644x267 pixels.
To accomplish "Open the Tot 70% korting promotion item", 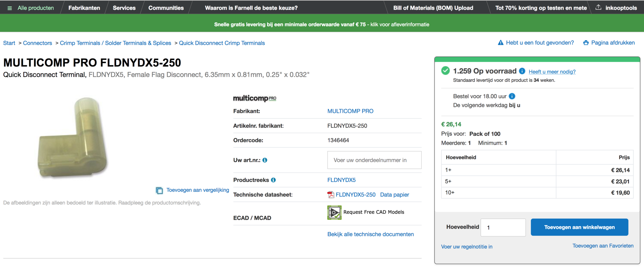I will [x=541, y=8].
